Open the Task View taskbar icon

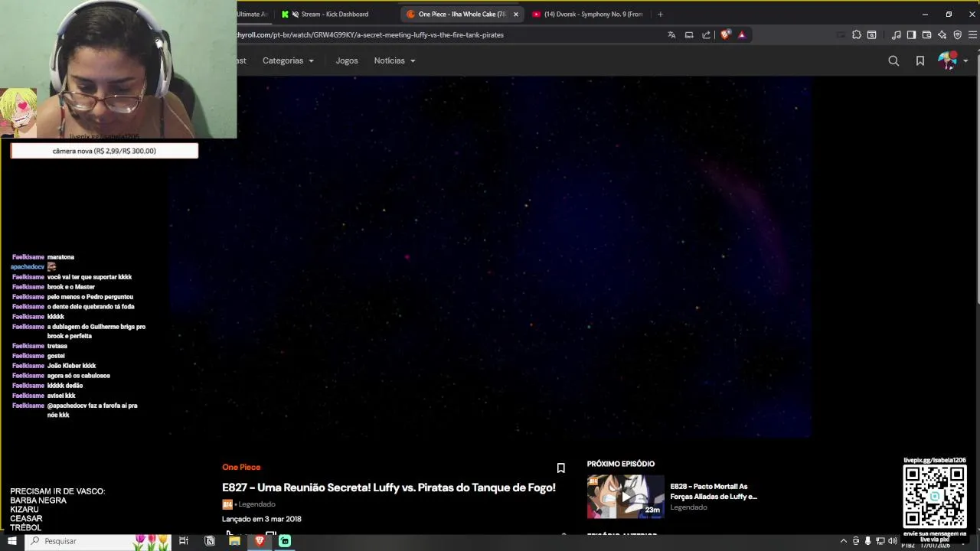pos(184,541)
